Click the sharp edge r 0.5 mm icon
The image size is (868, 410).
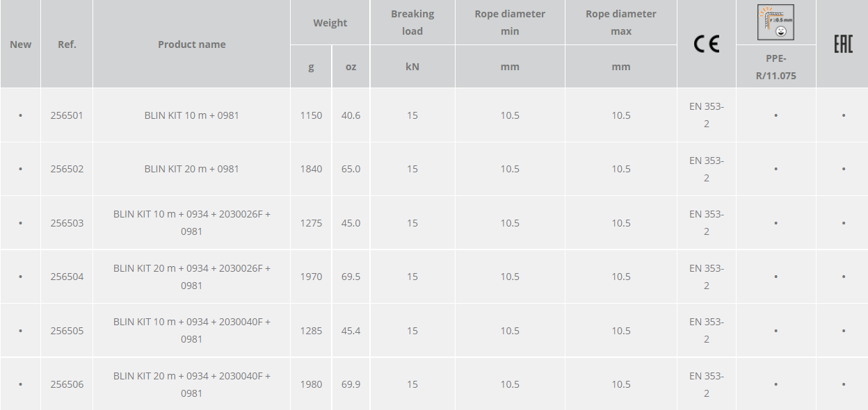click(x=775, y=22)
